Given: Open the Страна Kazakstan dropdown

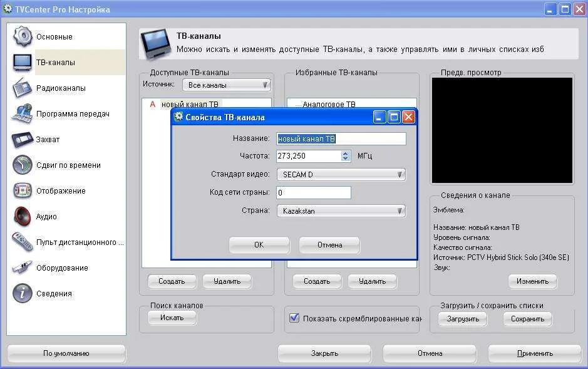Looking at the screenshot, I should click(341, 210).
